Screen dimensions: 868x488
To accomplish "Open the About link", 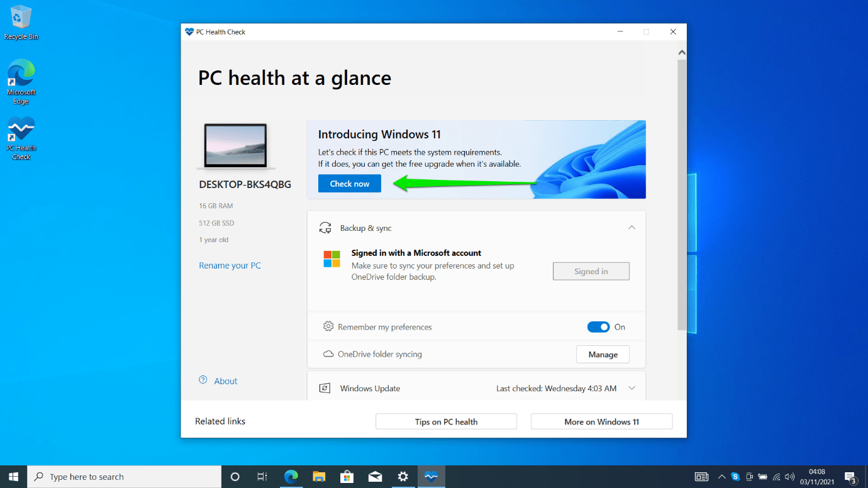I will [x=225, y=381].
